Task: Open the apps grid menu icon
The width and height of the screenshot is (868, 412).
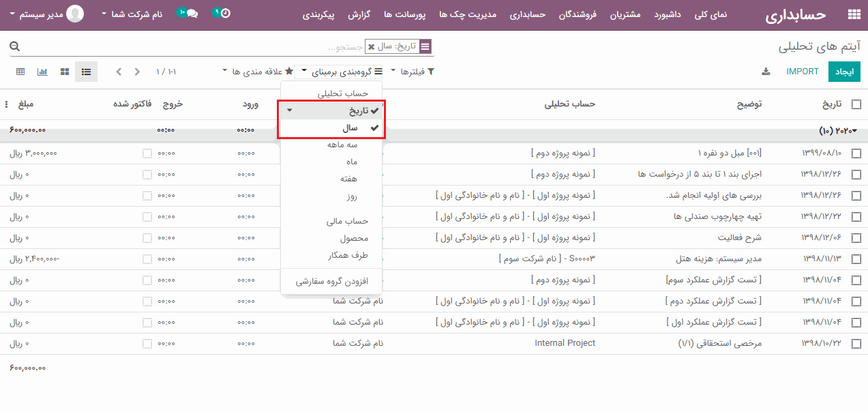Action: [853, 14]
